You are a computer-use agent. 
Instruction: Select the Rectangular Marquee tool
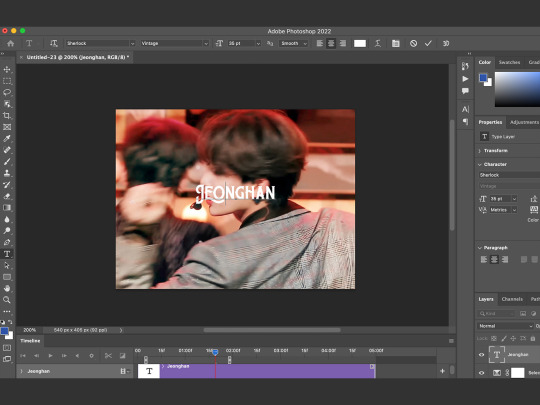point(7,81)
